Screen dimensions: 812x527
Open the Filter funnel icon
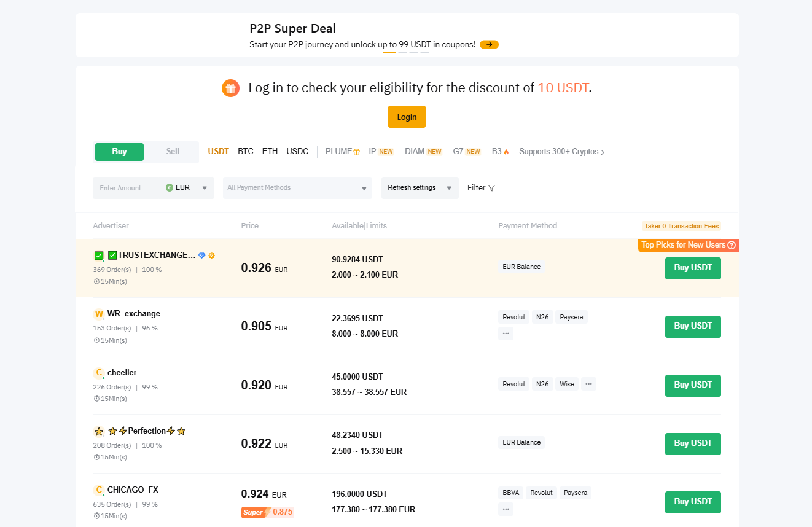(491, 188)
